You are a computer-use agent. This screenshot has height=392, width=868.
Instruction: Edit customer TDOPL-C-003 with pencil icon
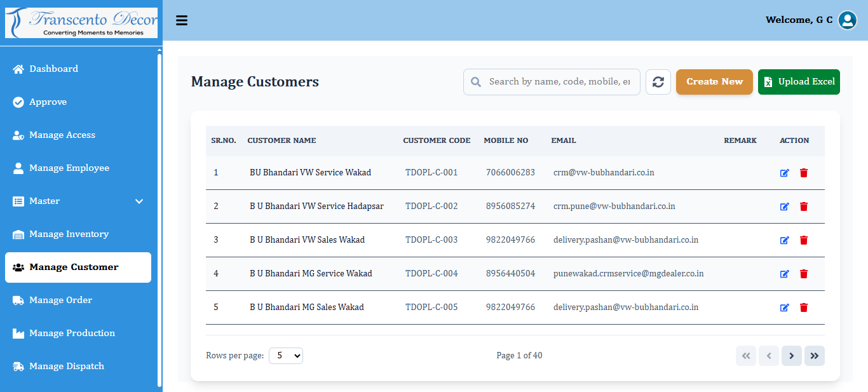click(784, 240)
